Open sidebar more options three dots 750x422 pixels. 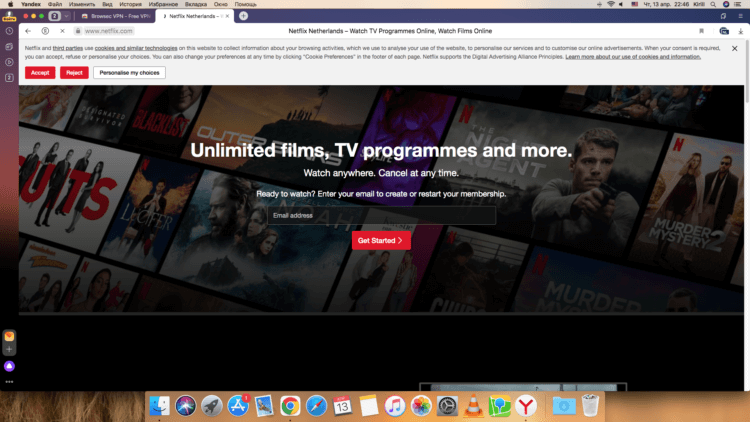9,382
